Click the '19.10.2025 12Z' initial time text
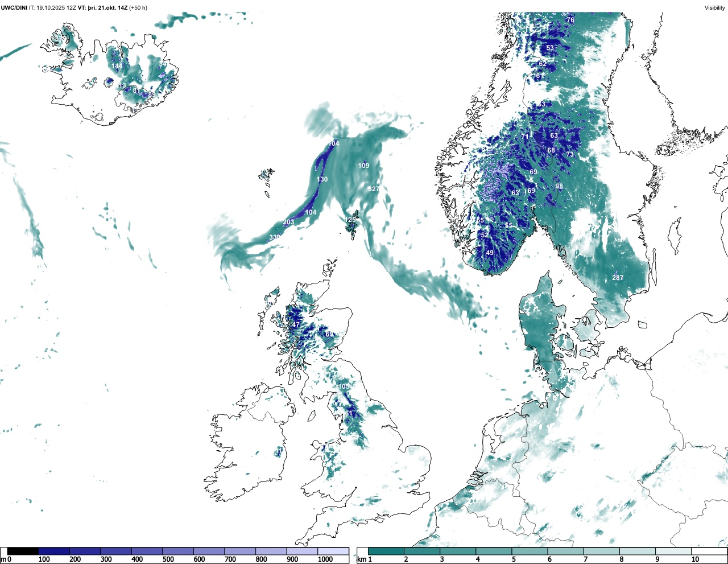This screenshot has height=564, width=728. pyautogui.click(x=56, y=8)
